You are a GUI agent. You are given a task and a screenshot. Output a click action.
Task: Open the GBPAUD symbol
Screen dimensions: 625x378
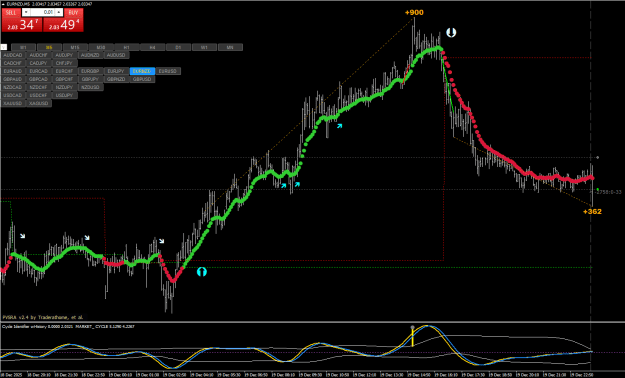(13, 79)
